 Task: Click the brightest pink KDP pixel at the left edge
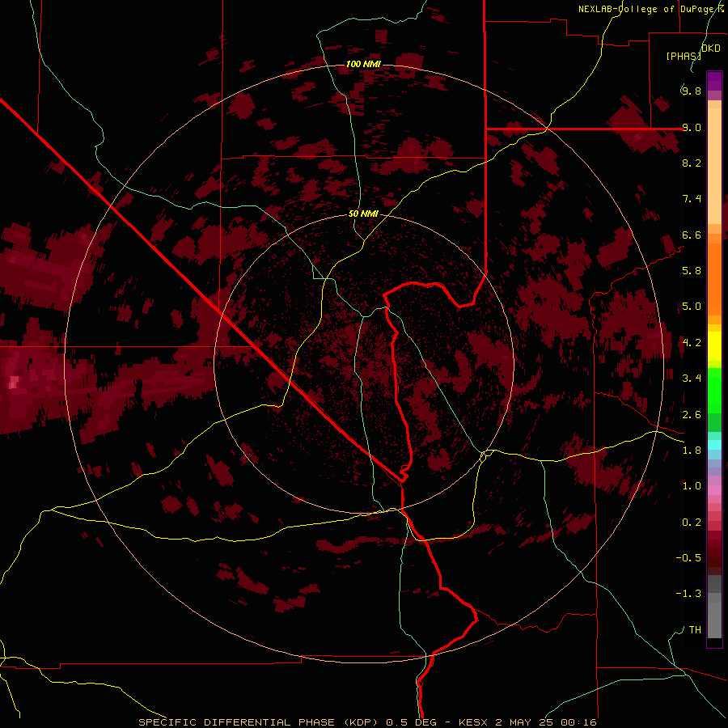(14, 383)
